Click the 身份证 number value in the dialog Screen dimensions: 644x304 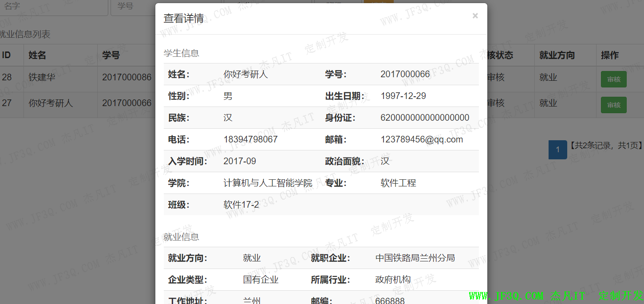click(x=424, y=118)
